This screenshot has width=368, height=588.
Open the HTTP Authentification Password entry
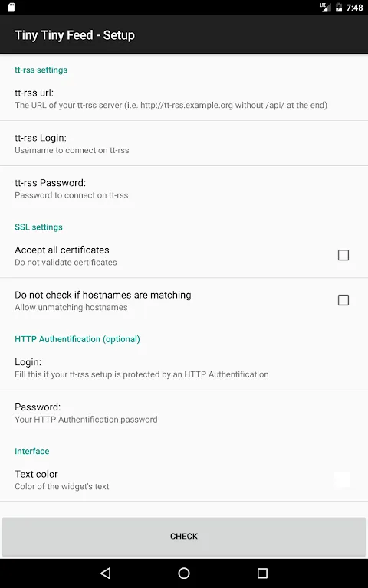coord(184,413)
